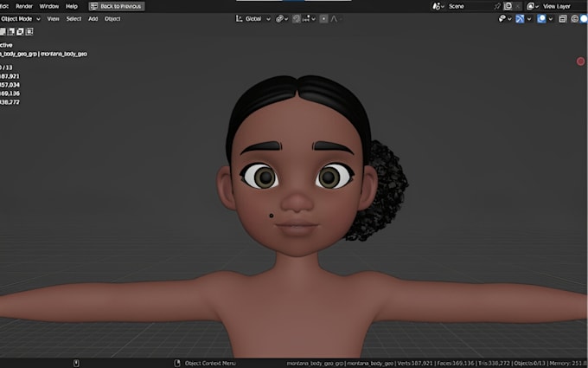Click the third selection mode icon under Object Mode
This screenshot has height=368, width=588.
point(20,31)
